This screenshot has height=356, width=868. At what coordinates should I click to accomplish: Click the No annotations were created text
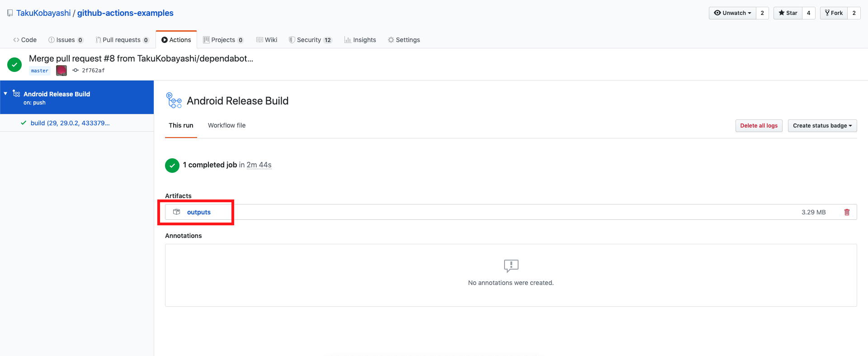pyautogui.click(x=511, y=283)
